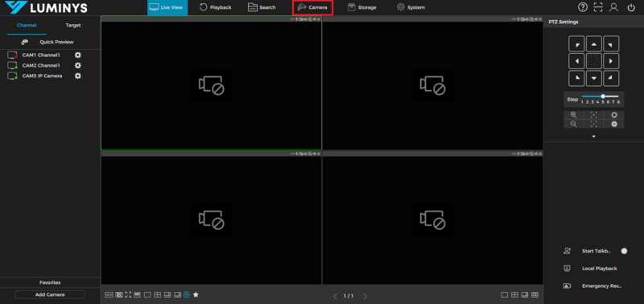644x304 pixels.
Task: Click the favorites star icon in bottom toolbar
Action: (196, 294)
